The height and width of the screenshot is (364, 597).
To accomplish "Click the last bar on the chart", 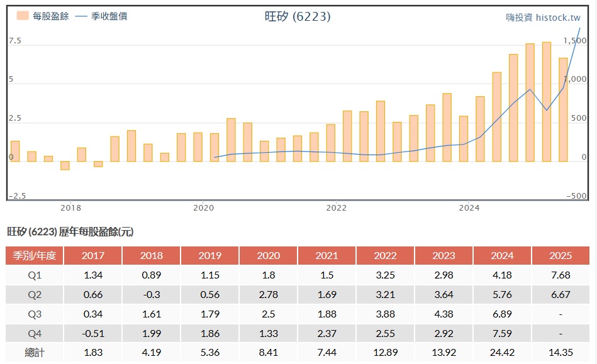I will pos(563,109).
